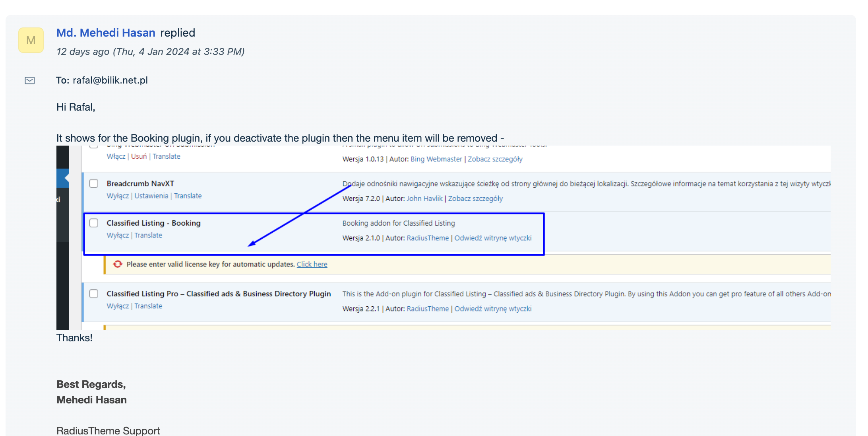Open RadiusTheme link for version 2.2.1
The width and height of the screenshot is (868, 436).
tap(428, 309)
